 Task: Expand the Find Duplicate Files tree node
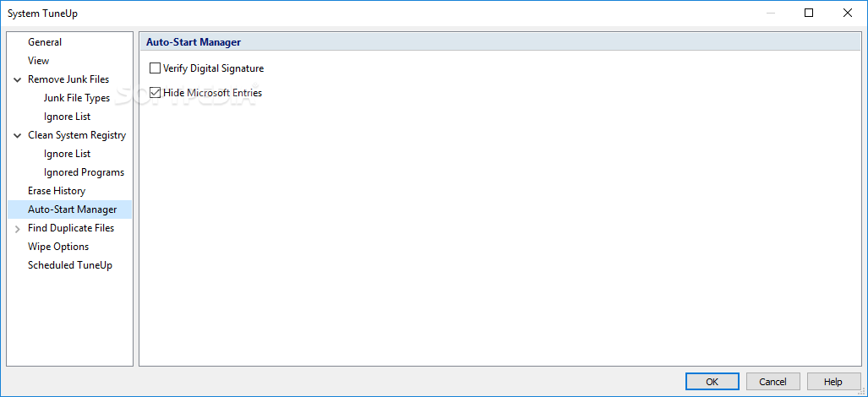[18, 228]
